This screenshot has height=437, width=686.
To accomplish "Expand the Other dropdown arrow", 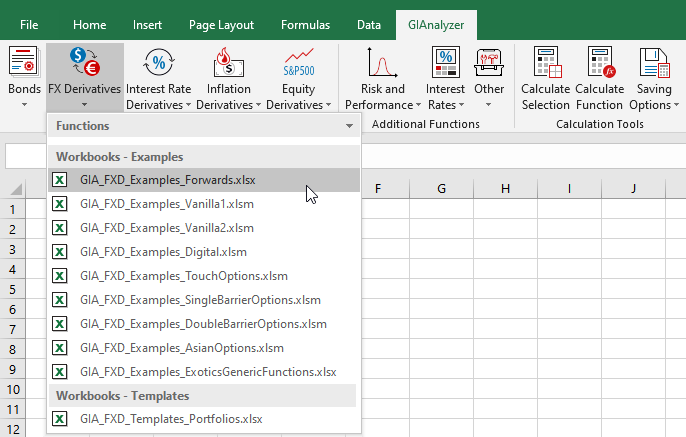I will click(x=488, y=105).
